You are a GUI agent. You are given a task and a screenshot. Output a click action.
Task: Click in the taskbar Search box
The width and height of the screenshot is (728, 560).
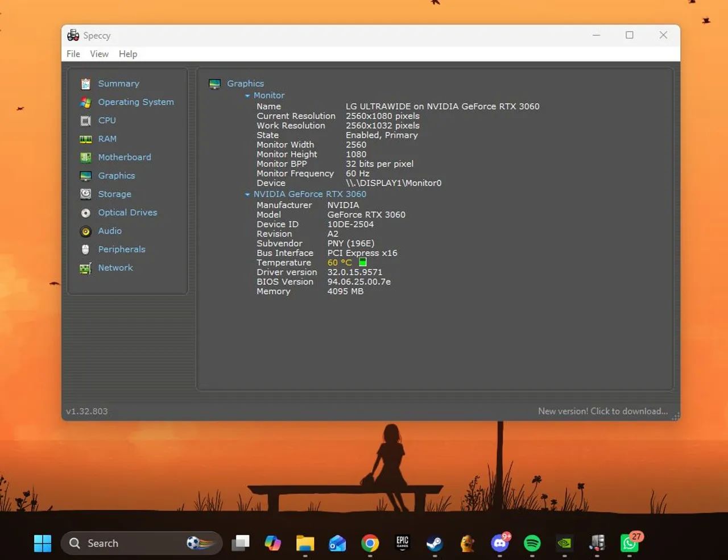coord(141,543)
